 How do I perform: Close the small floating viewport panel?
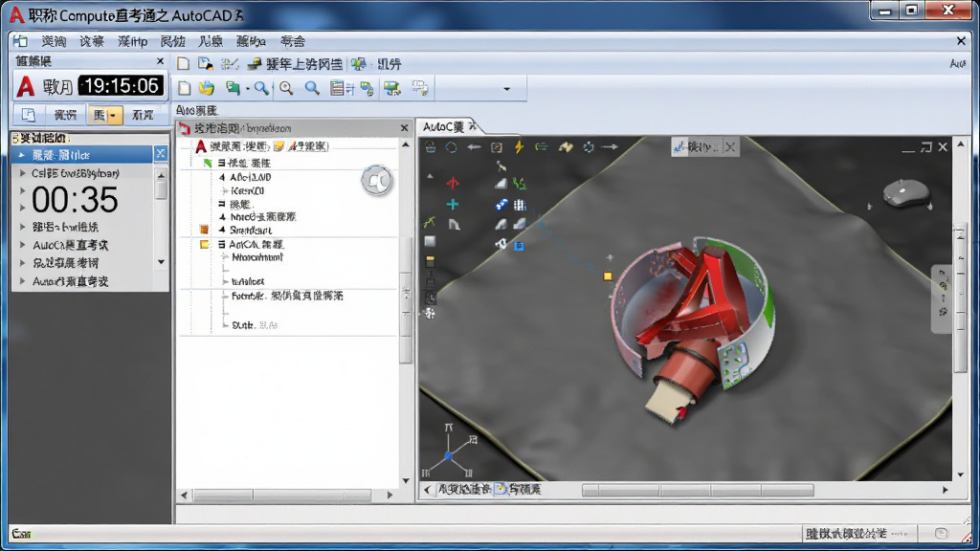pos(730,147)
